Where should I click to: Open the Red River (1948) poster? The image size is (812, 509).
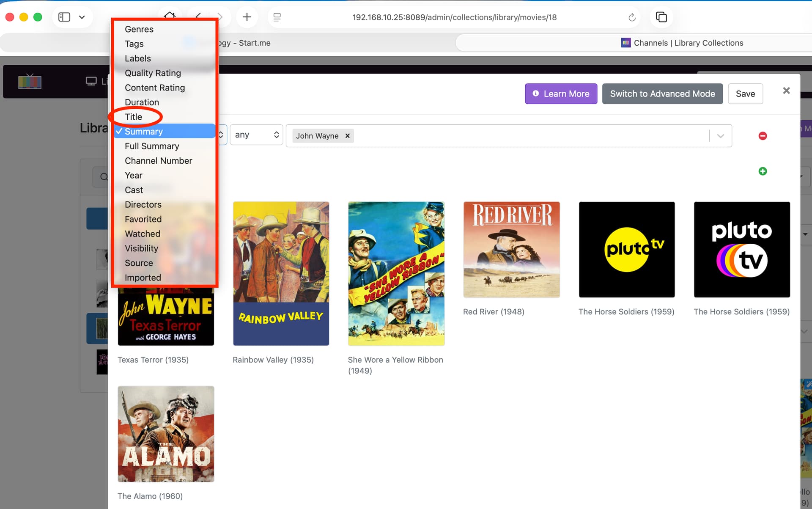tap(511, 250)
